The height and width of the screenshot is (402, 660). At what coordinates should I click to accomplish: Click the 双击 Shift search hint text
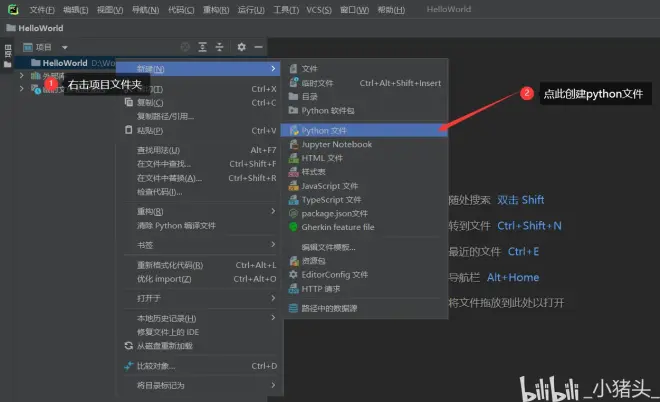pyautogui.click(x=521, y=200)
